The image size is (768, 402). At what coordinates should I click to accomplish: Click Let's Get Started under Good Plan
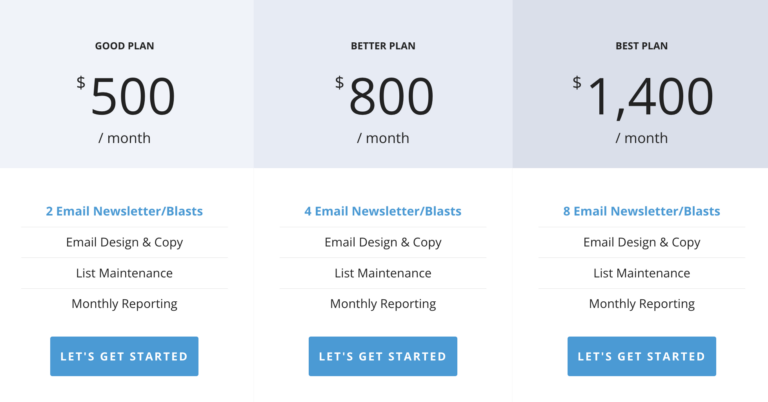click(x=124, y=356)
